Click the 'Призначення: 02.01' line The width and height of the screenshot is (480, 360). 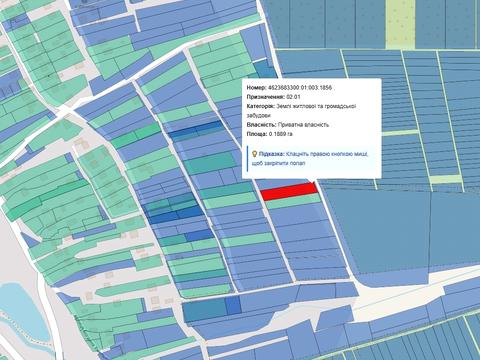273,97
